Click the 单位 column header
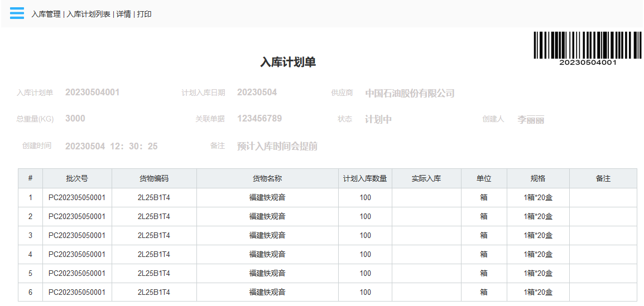Viewport: 644px width, 306px height. (484, 178)
